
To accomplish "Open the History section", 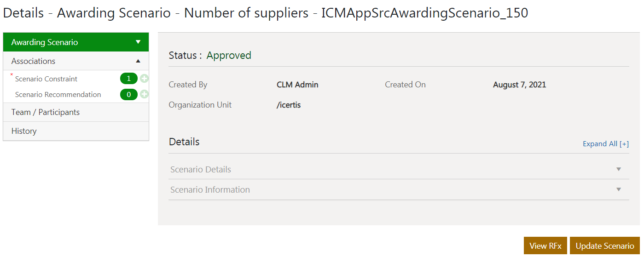I will click(x=24, y=131).
